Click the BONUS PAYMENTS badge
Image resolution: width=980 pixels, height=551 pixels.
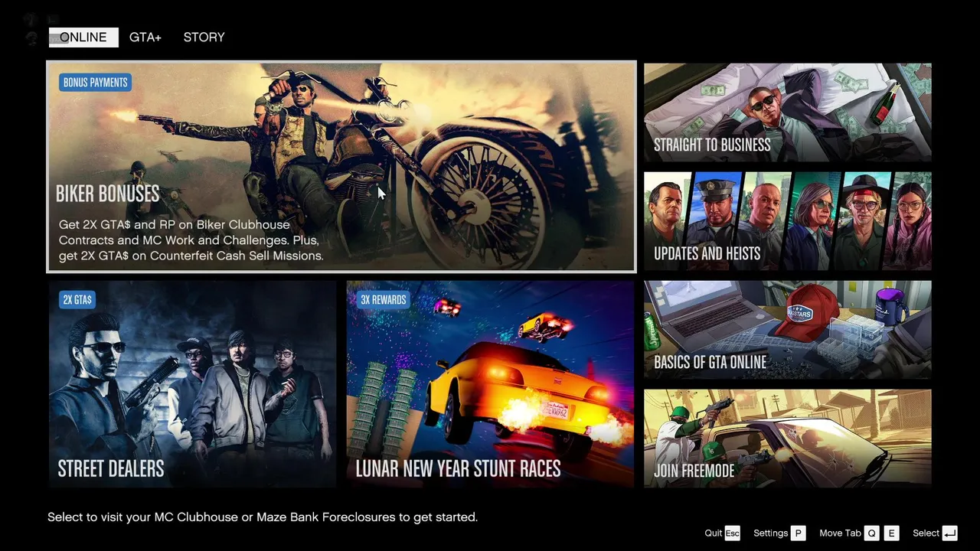point(95,83)
